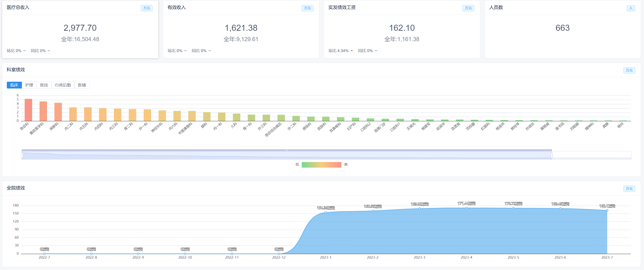Click the 2023-1 data point marker
644x270 pixels.
(x=326, y=213)
